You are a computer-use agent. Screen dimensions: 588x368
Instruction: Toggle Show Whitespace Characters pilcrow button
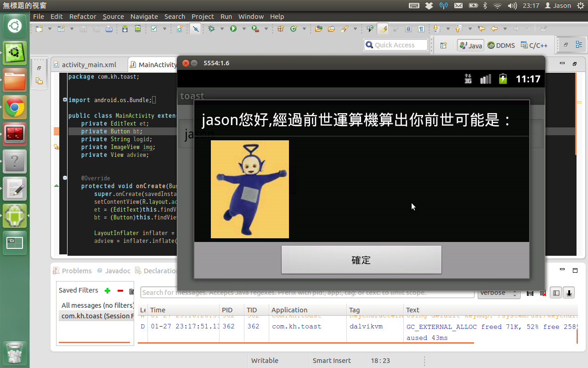(x=421, y=29)
